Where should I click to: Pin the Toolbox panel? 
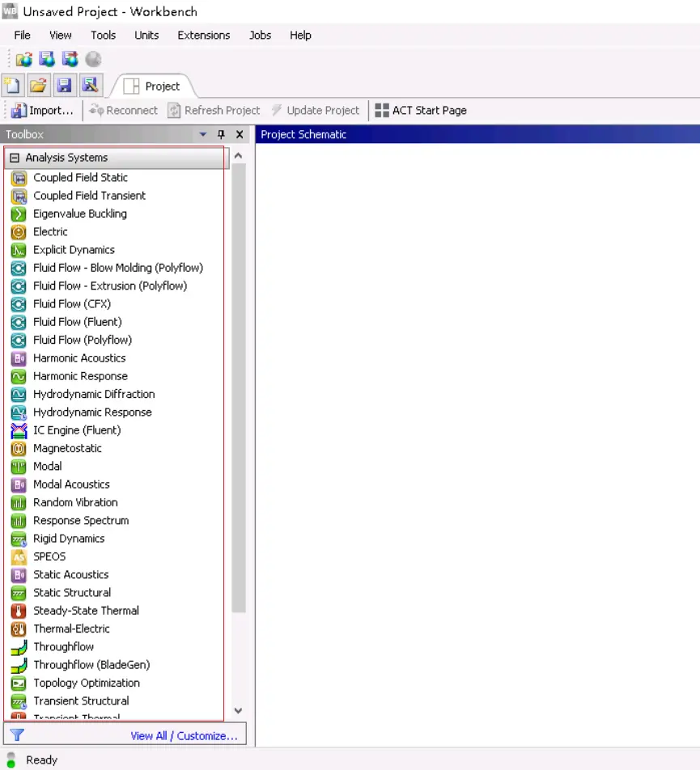[x=221, y=134]
